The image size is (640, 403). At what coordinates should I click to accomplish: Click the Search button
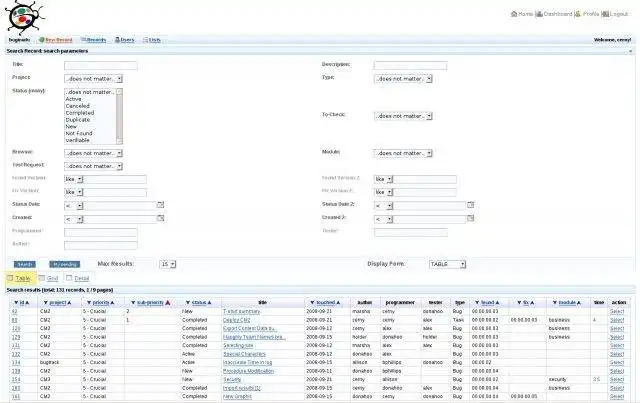(24, 265)
